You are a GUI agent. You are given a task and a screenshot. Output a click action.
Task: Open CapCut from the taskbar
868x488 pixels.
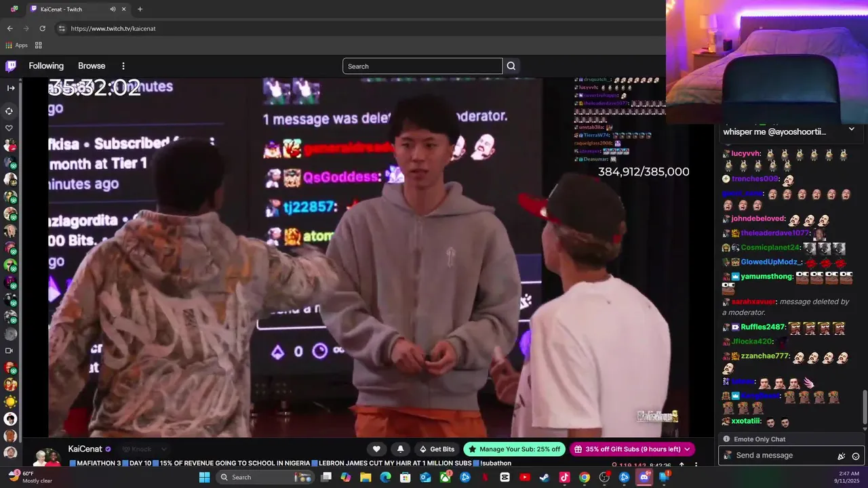[505, 477]
